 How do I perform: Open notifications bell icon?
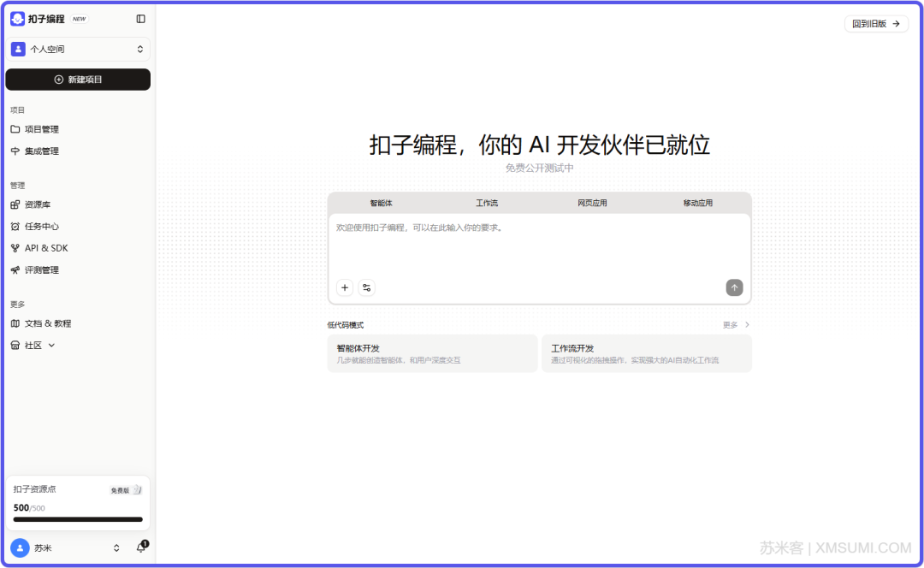click(x=141, y=547)
